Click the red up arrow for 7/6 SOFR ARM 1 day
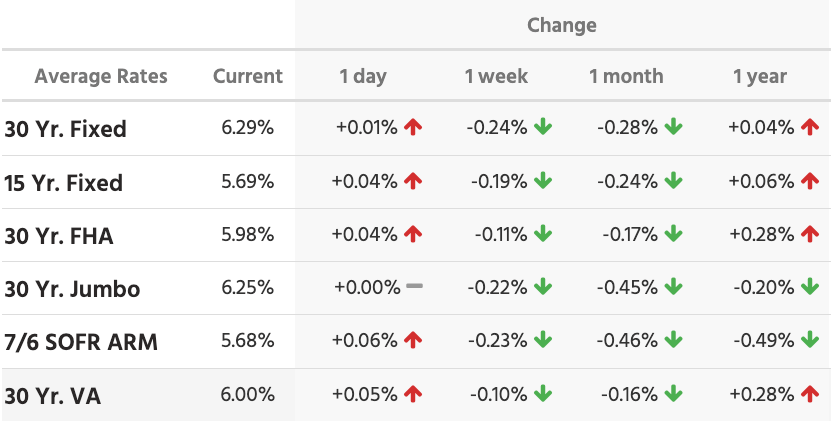 (x=413, y=340)
